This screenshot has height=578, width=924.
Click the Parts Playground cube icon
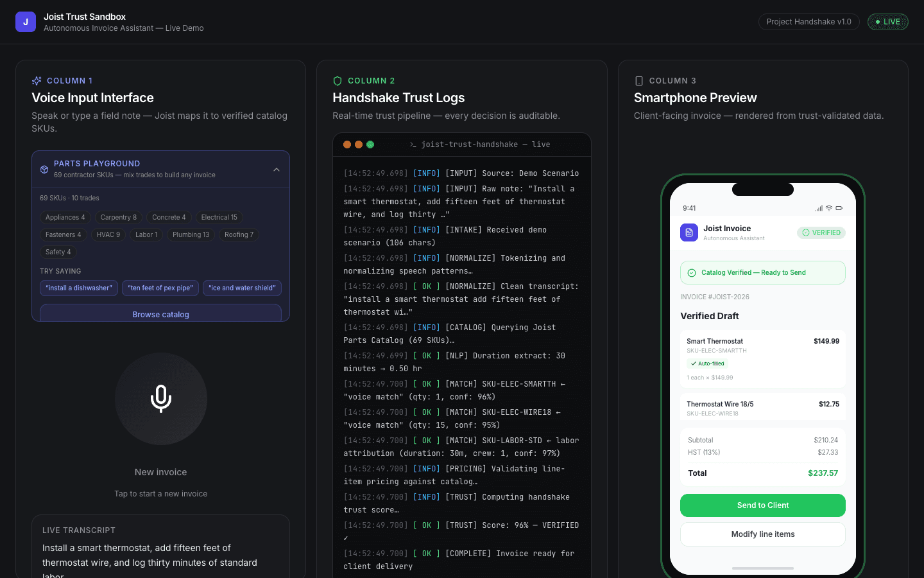tap(44, 170)
